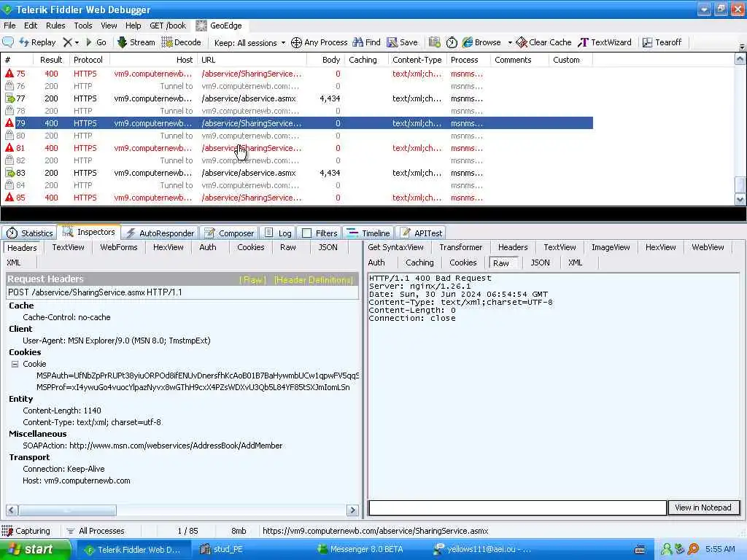Click the Header Definitions link
Viewport: 747px width, 560px height.
(x=314, y=280)
